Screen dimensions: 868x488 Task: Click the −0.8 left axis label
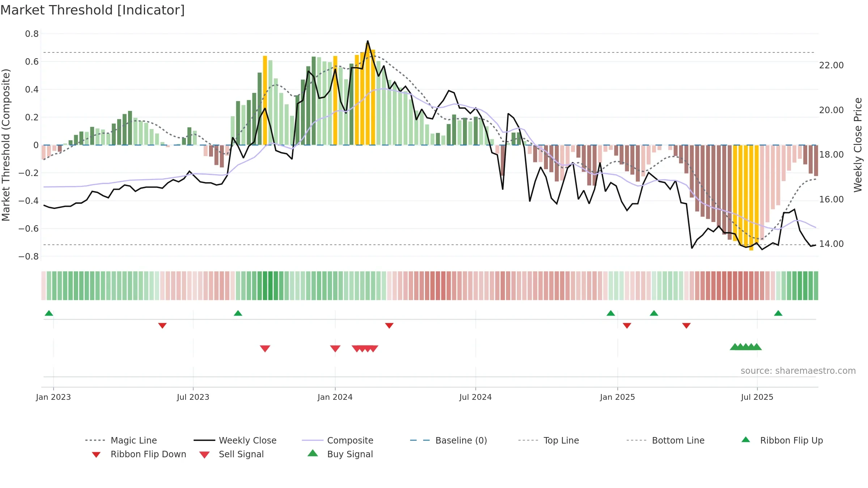coord(29,257)
